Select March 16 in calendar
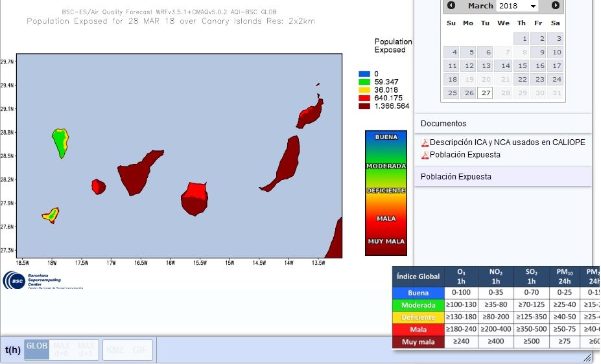 point(538,66)
